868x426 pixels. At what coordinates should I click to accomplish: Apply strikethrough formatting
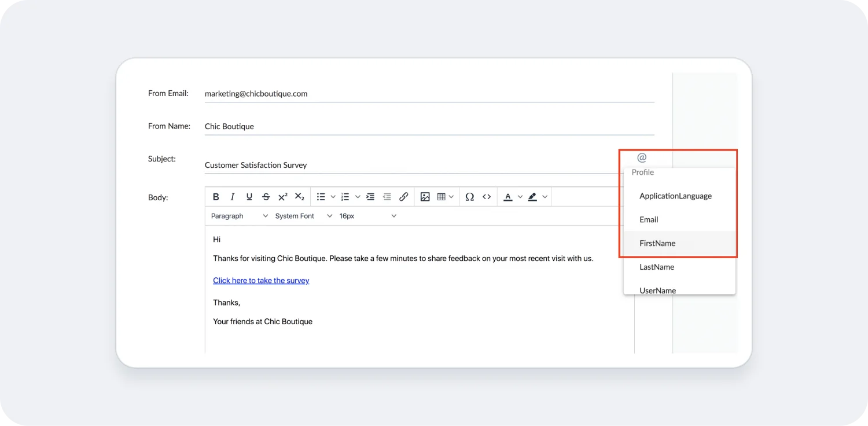pos(266,196)
